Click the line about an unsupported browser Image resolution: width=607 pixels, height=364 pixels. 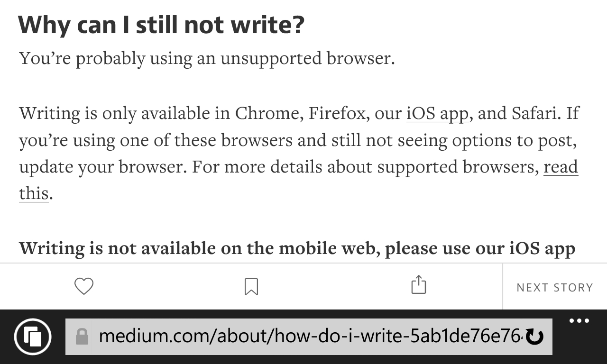pos(207,59)
